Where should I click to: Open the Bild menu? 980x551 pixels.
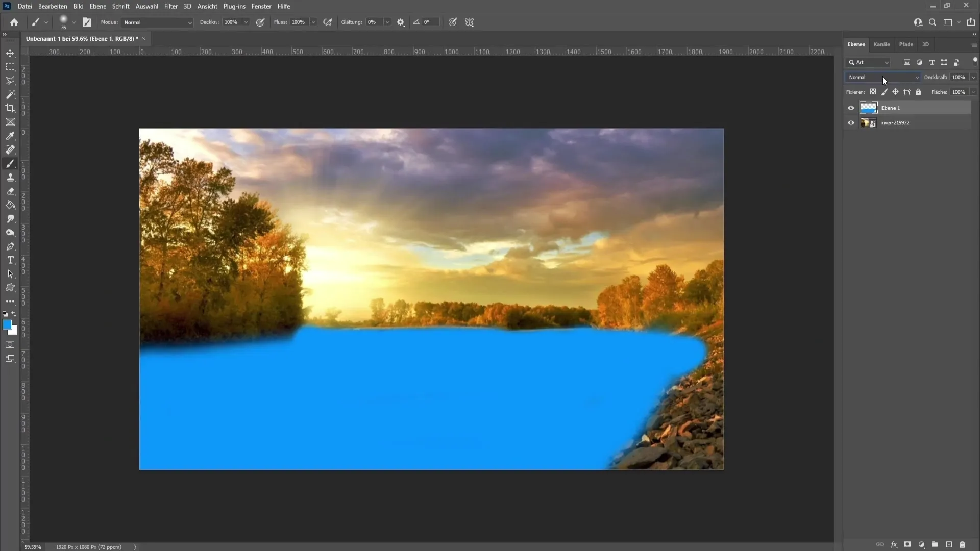pos(78,6)
